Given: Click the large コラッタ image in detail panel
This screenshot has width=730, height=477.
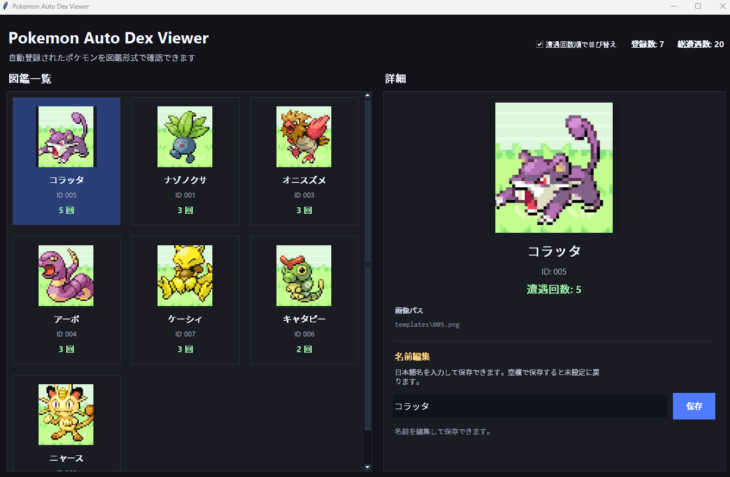Looking at the screenshot, I should (x=554, y=168).
